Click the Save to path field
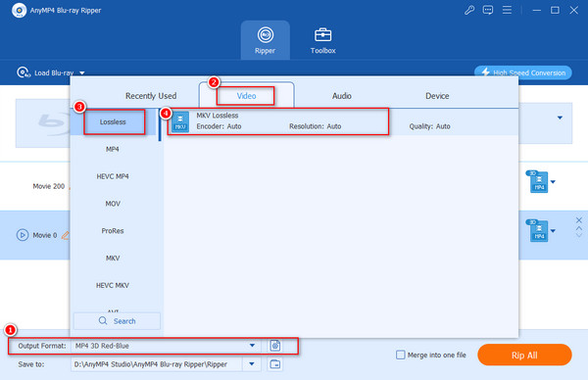The height and width of the screenshot is (380, 588). click(x=157, y=364)
